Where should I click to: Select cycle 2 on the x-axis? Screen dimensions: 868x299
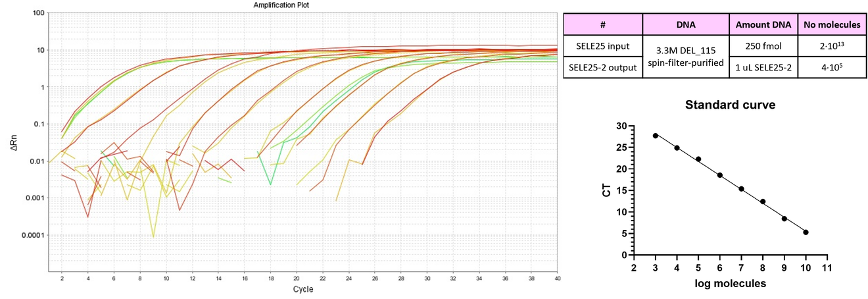point(62,278)
